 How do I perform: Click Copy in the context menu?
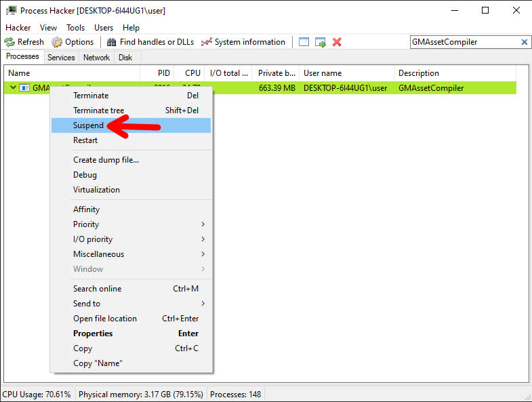[131, 348]
